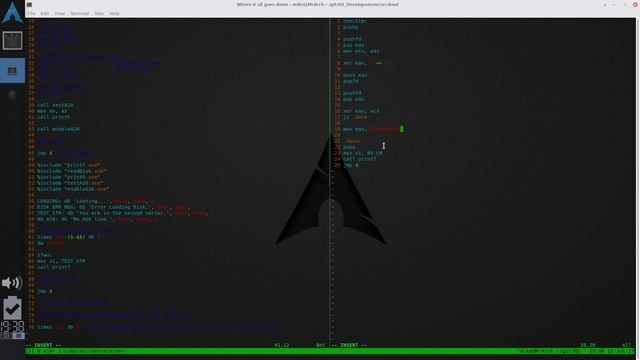Click the 19:38 panel clock

[12, 327]
